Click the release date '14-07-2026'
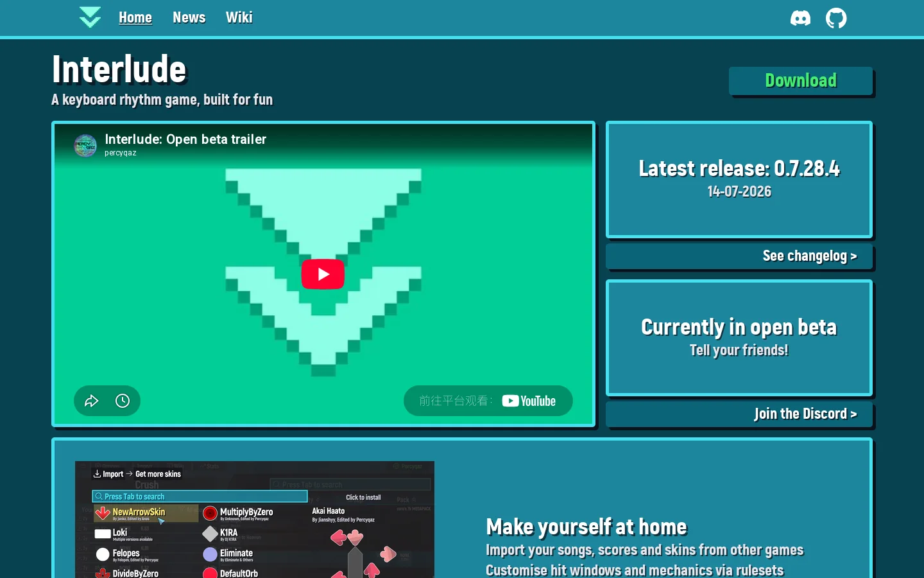The height and width of the screenshot is (578, 924). coord(739,191)
